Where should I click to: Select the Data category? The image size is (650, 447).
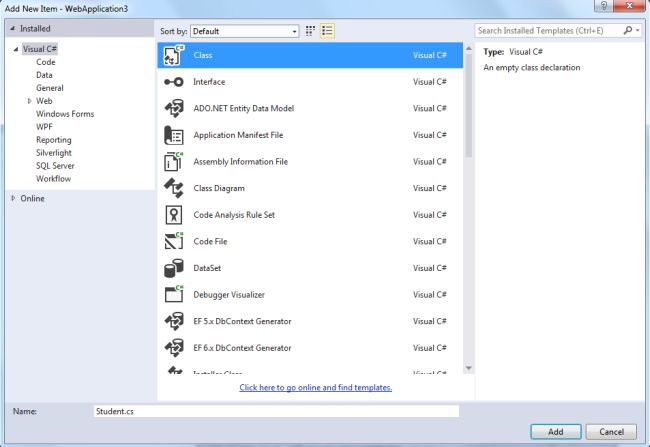pos(44,75)
